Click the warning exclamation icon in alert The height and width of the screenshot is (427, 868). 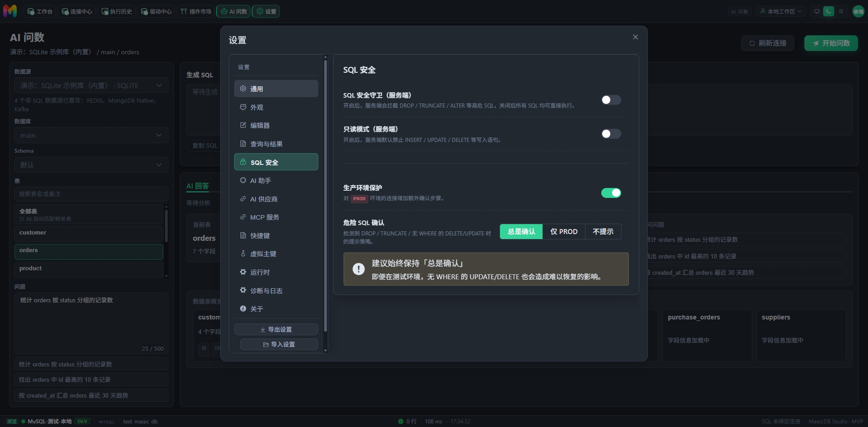point(359,269)
